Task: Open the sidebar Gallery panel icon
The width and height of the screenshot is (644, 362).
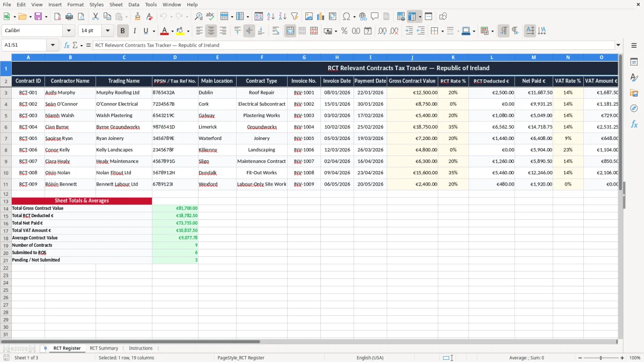Action: [634, 93]
